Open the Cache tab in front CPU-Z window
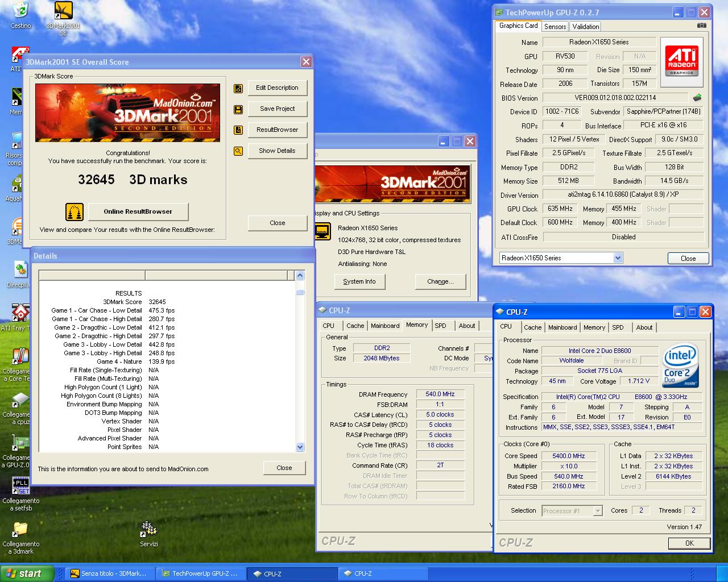 pos(533,327)
